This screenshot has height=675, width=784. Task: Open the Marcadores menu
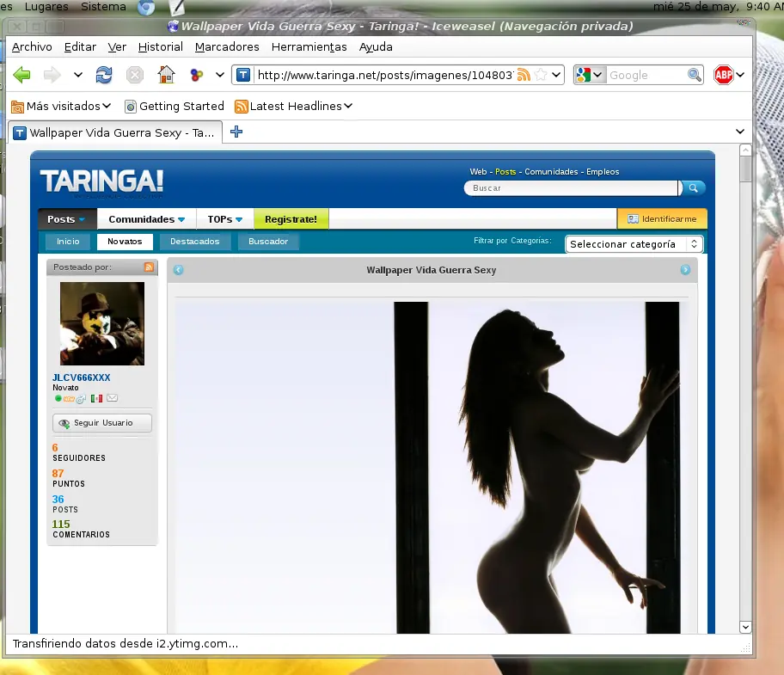tap(227, 47)
